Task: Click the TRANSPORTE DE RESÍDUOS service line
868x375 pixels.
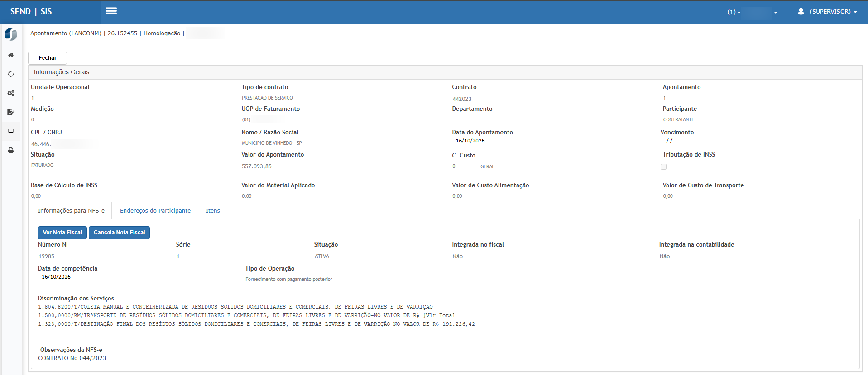Action: click(247, 315)
